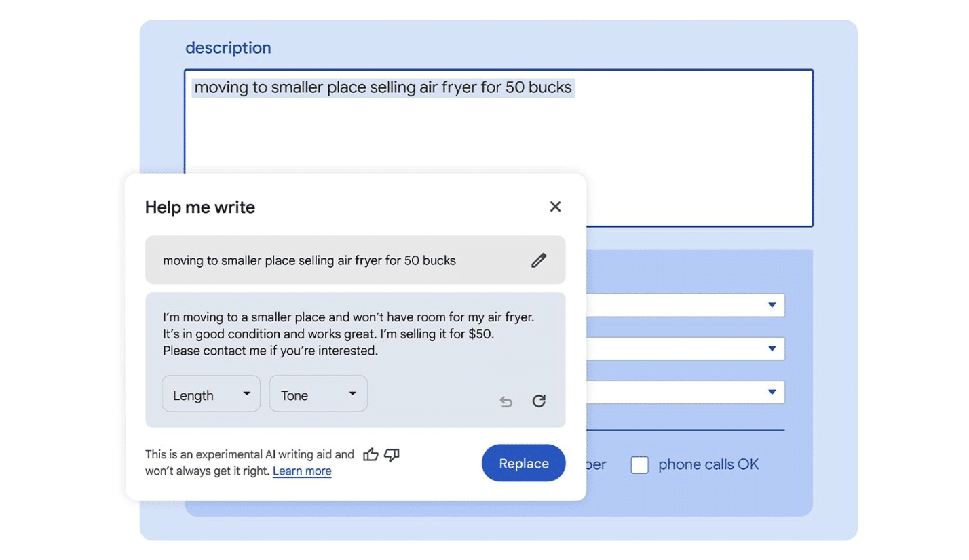
Task: Select the prompt text box in the dialog
Action: click(x=339, y=260)
